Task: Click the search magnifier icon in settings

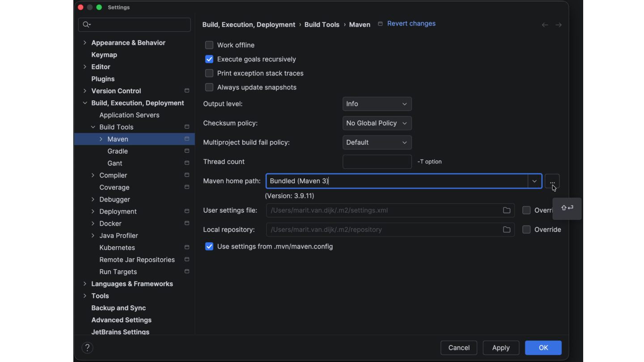Action: (87, 25)
